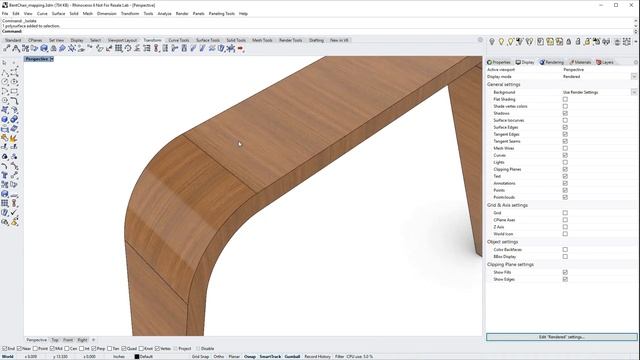Toggle the Near osnap checkbox
This screenshot has height=360, width=640.
[19, 349]
